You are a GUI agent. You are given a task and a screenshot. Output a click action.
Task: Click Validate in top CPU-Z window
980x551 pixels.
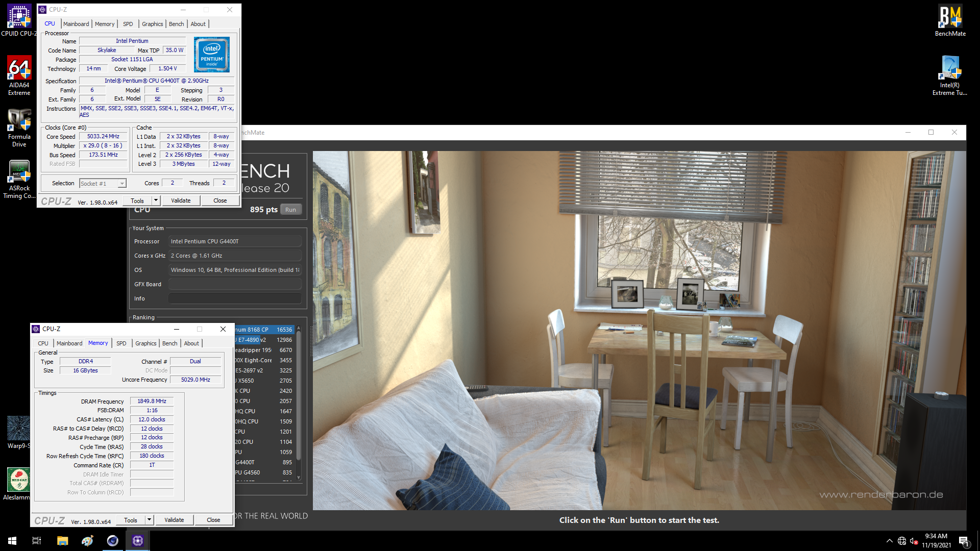pos(181,201)
